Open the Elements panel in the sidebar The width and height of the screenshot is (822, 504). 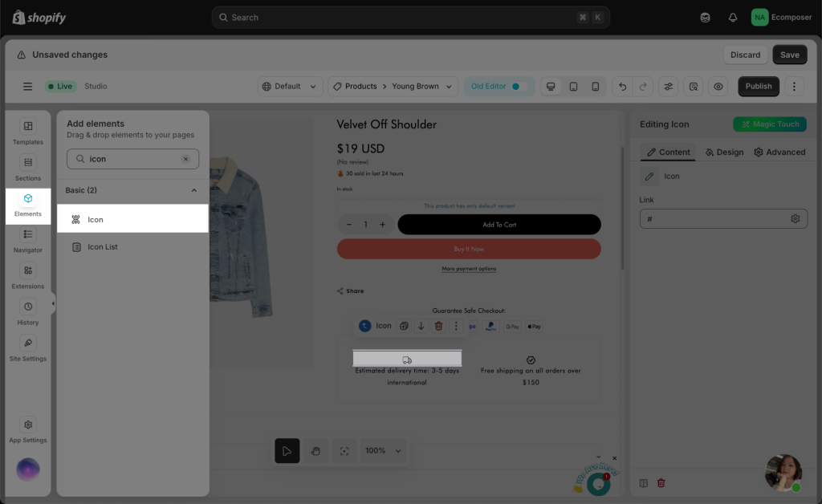[28, 204]
